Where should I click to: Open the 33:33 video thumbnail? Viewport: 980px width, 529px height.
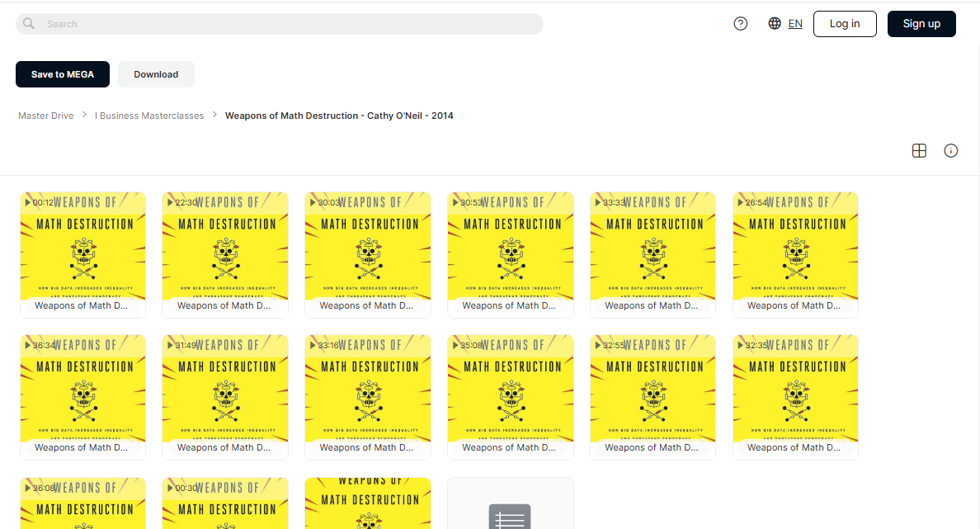653,255
